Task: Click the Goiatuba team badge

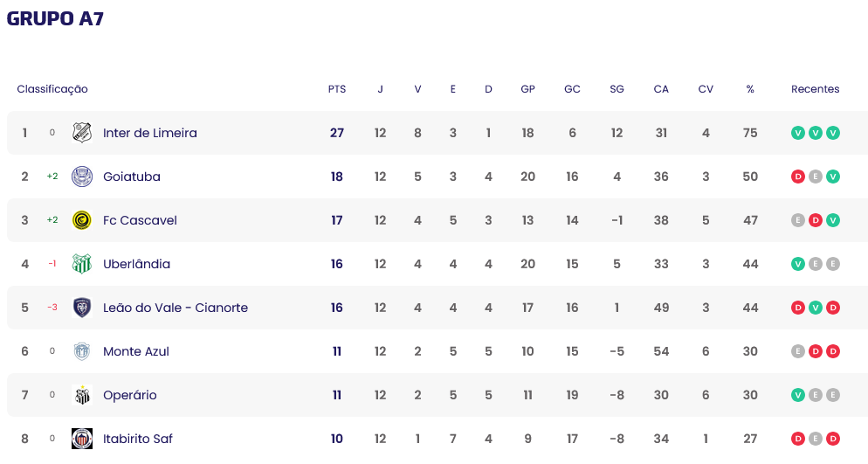Action: [x=82, y=177]
